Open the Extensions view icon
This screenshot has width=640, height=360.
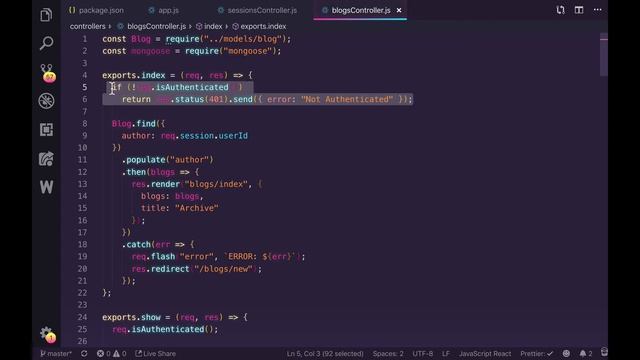[46, 129]
